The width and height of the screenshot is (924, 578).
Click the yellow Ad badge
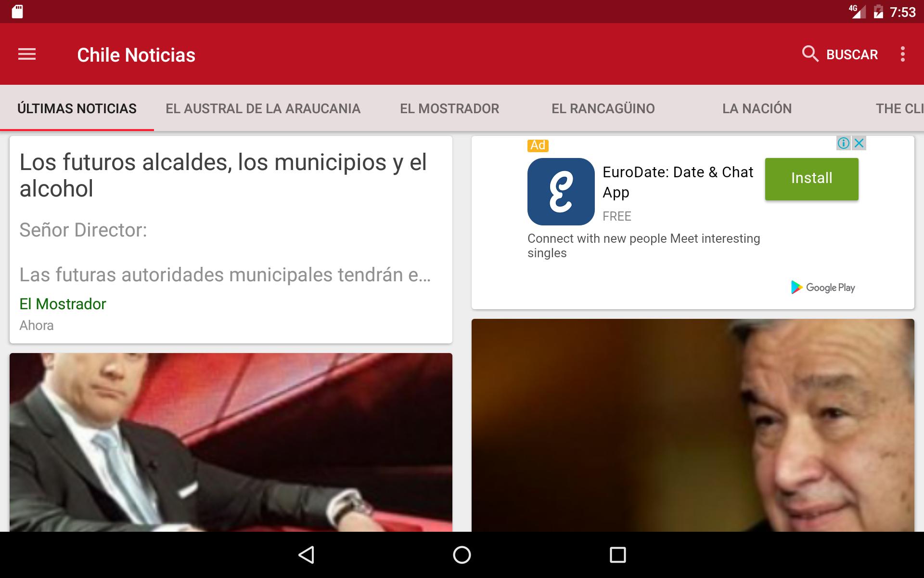point(538,145)
